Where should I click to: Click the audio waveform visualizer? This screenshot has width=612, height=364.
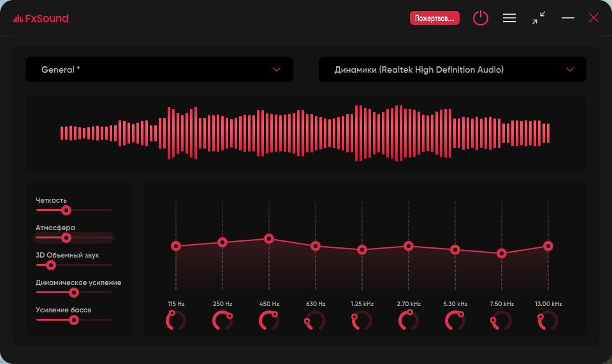[x=305, y=133]
